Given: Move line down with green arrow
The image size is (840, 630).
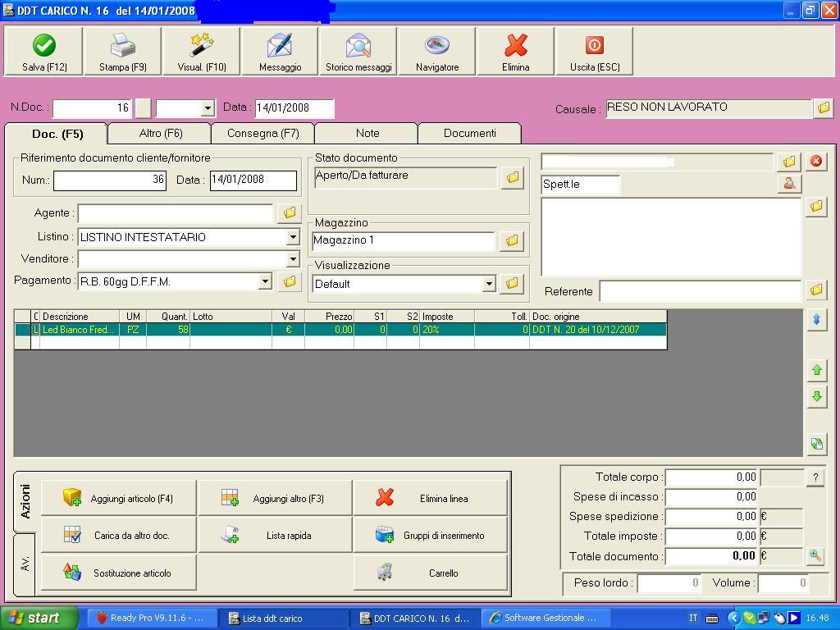Looking at the screenshot, I should (816, 397).
